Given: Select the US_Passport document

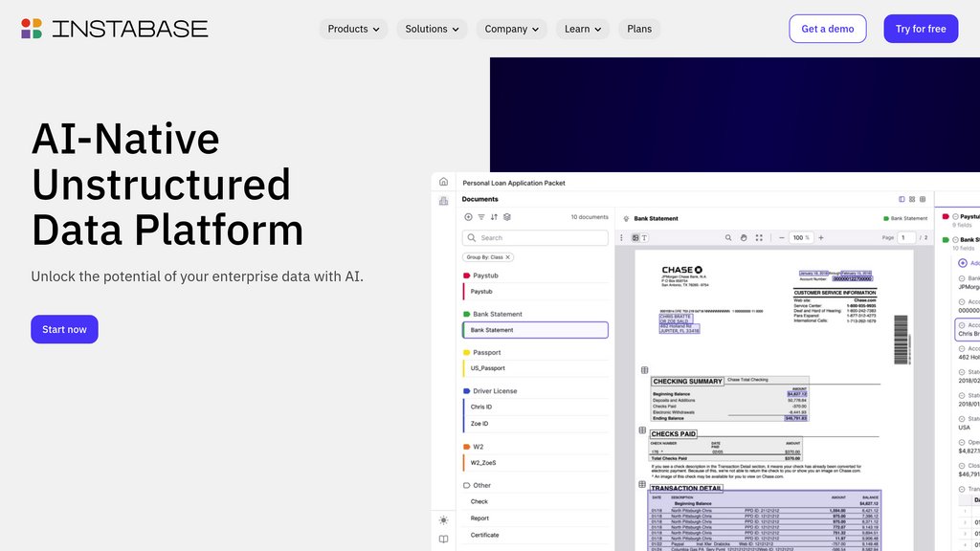Looking at the screenshot, I should pos(487,368).
